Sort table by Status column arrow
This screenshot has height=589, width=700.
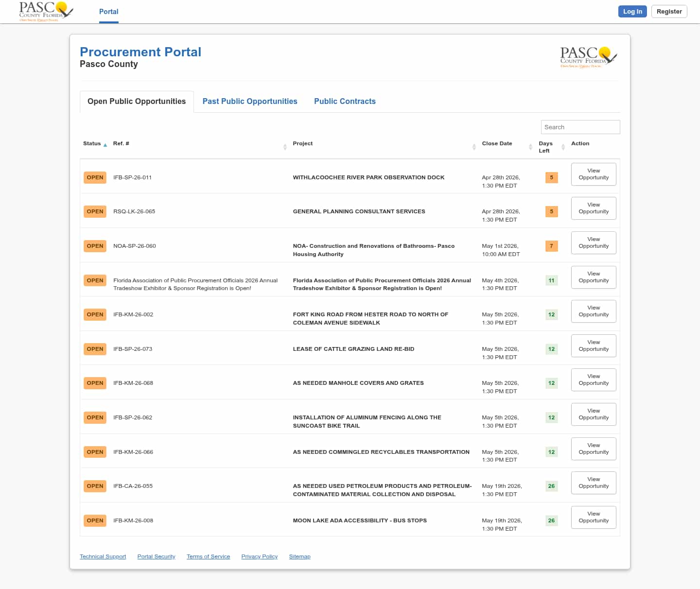tap(105, 145)
